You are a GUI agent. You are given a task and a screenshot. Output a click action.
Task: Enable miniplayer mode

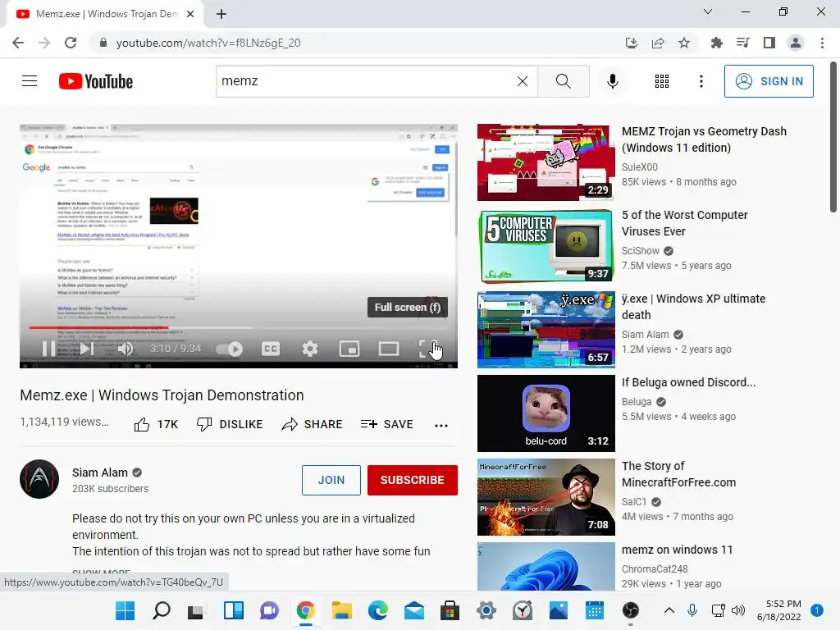pyautogui.click(x=349, y=349)
